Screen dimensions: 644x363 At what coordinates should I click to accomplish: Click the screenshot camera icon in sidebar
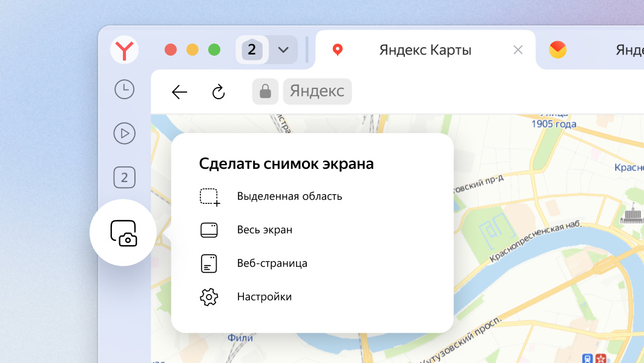(123, 234)
